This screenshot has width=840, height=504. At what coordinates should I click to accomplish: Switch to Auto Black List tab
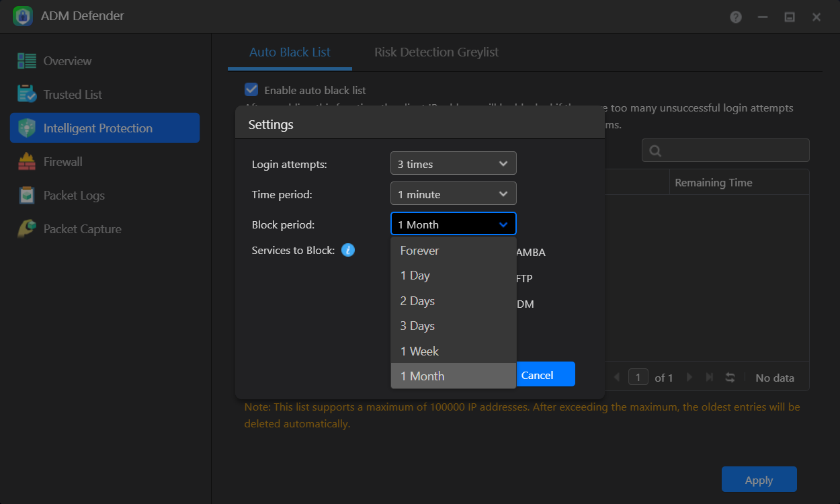(290, 52)
